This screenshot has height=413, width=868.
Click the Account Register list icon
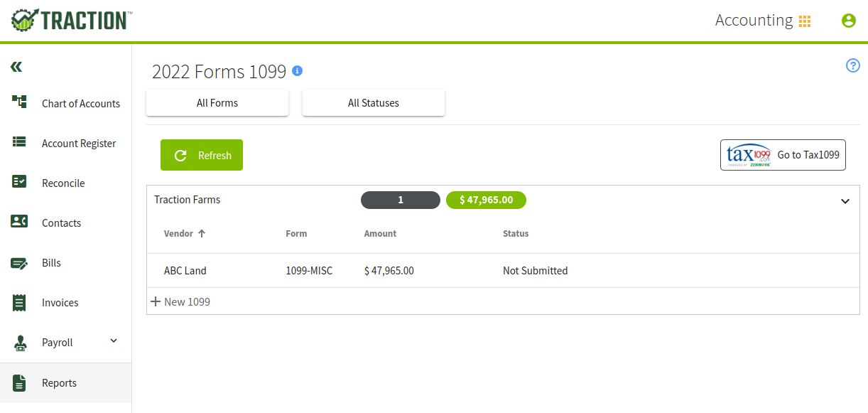tap(20, 142)
